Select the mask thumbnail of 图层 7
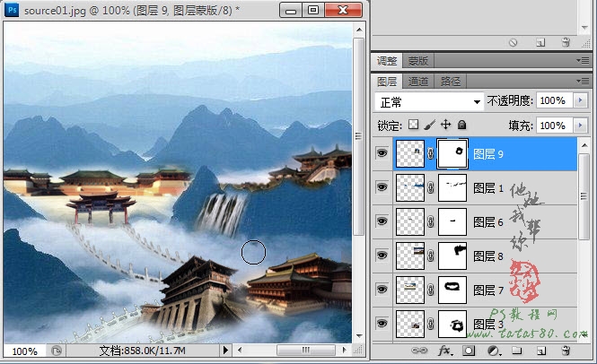The width and height of the screenshot is (597, 364). (x=452, y=290)
